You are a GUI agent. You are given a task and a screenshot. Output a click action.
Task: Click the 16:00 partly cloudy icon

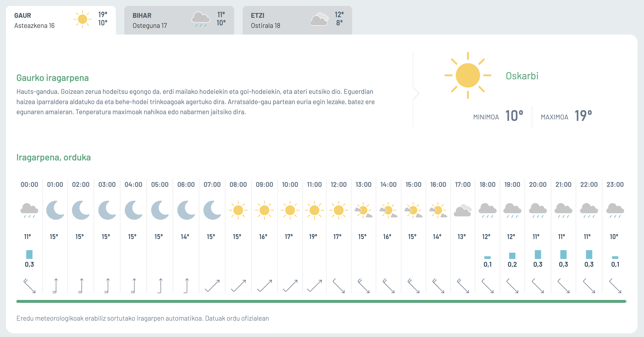(x=438, y=210)
